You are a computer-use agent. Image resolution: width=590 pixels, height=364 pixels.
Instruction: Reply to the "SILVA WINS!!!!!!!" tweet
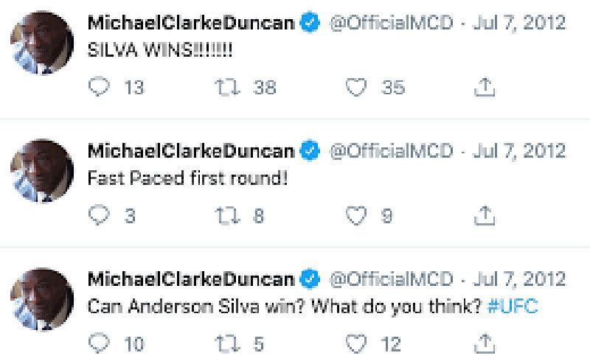(x=98, y=88)
